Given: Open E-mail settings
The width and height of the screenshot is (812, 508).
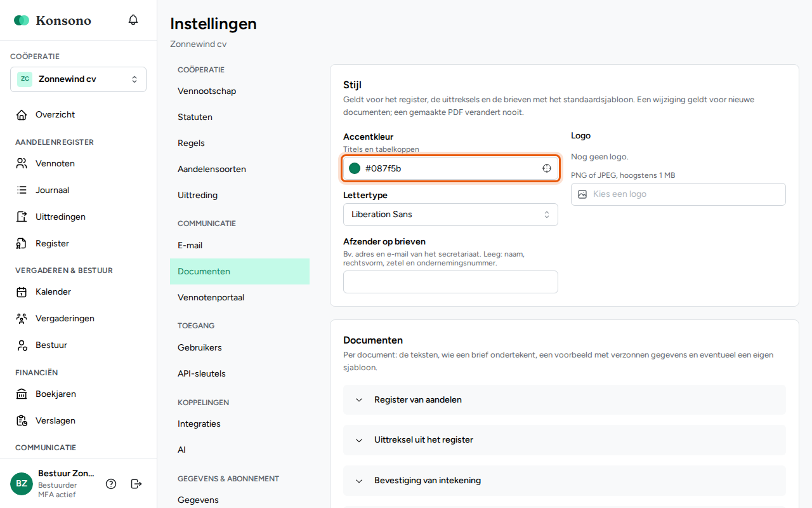Looking at the screenshot, I should [240, 246].
